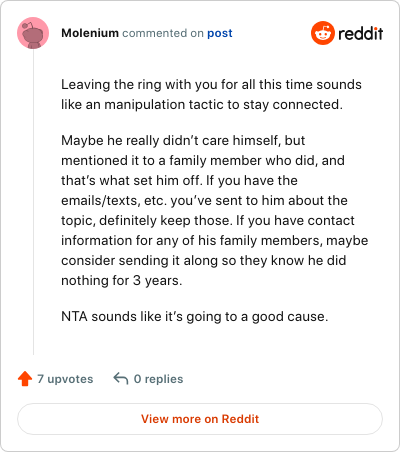Click the Molenium user avatar

tap(33, 33)
